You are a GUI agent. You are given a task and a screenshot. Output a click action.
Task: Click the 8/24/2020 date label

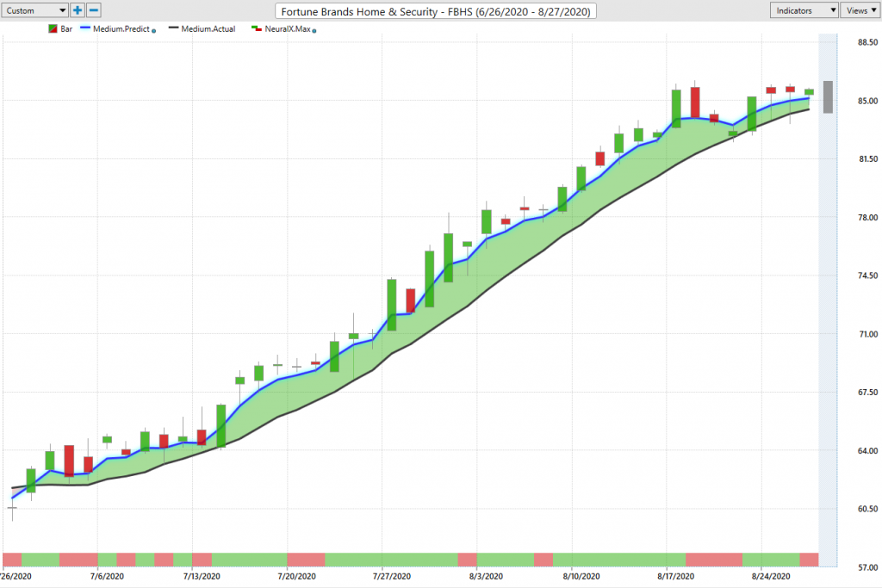[771, 576]
